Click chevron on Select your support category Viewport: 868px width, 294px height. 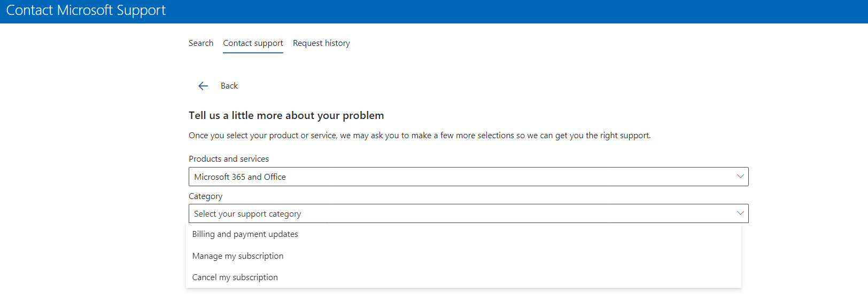click(x=740, y=213)
